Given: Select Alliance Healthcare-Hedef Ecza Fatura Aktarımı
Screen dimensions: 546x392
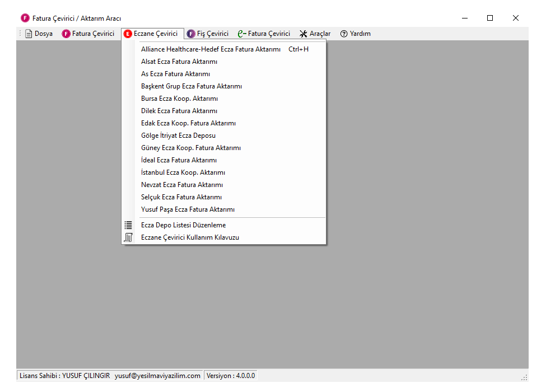Looking at the screenshot, I should point(224,49).
